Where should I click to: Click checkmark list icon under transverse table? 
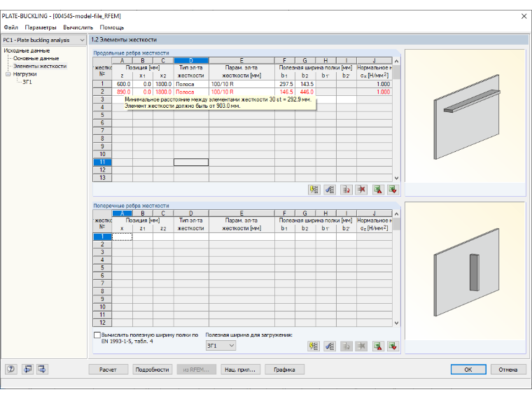[330, 346]
